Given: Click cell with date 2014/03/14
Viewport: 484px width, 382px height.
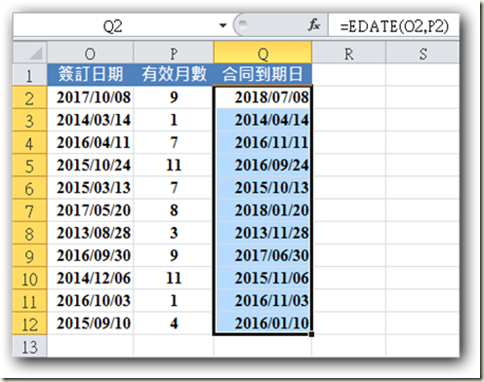Looking at the screenshot, I should coord(90,120).
